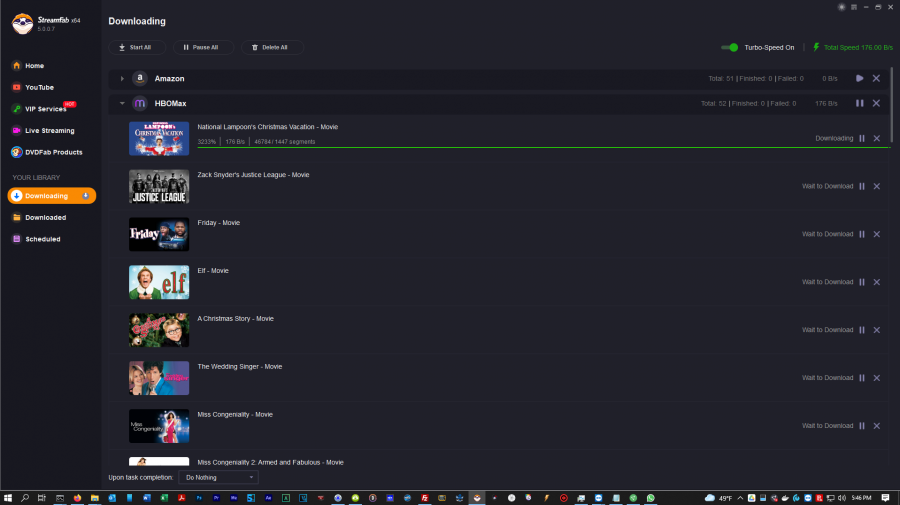Toggle the Turbo-Speed switch off
The height and width of the screenshot is (505, 900).
click(730, 47)
